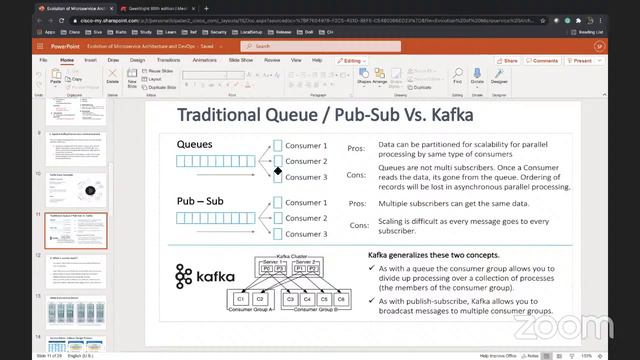Open the font name combo box
This screenshot has height=360, width=640.
pyautogui.click(x=204, y=75)
